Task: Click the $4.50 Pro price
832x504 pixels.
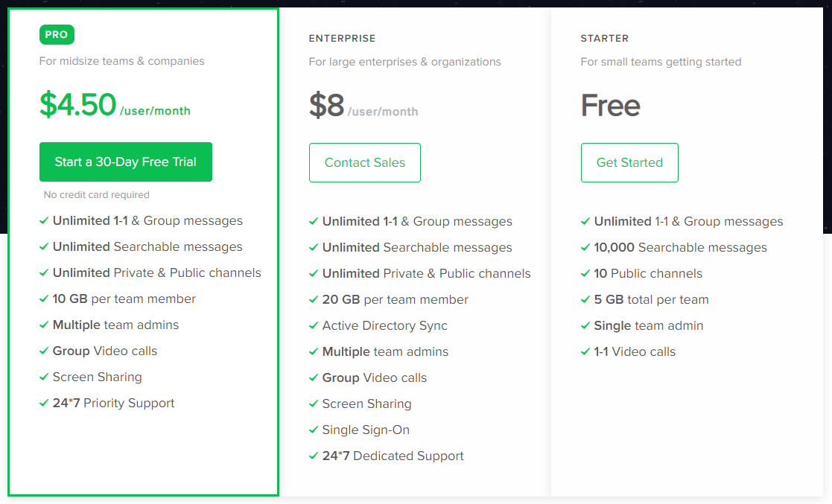Action: [x=78, y=105]
